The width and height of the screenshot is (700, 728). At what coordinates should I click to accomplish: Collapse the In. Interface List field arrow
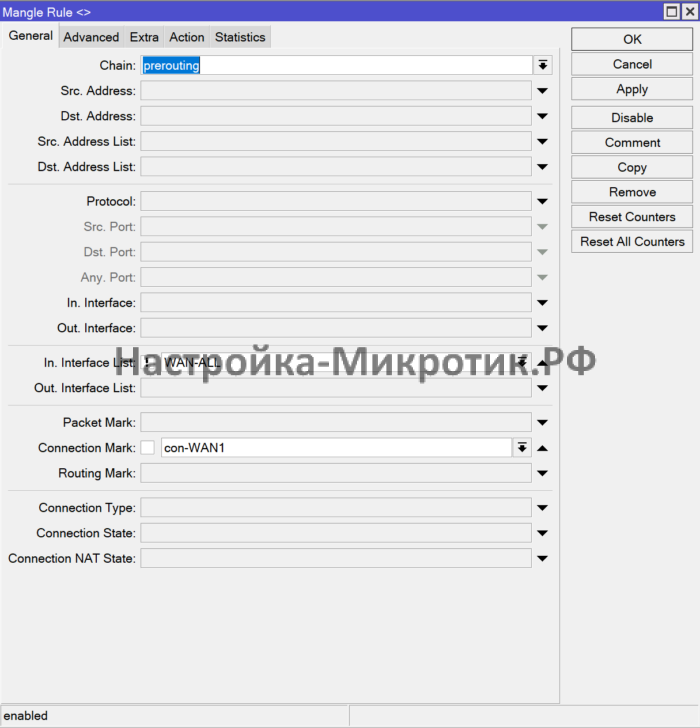[x=543, y=362]
